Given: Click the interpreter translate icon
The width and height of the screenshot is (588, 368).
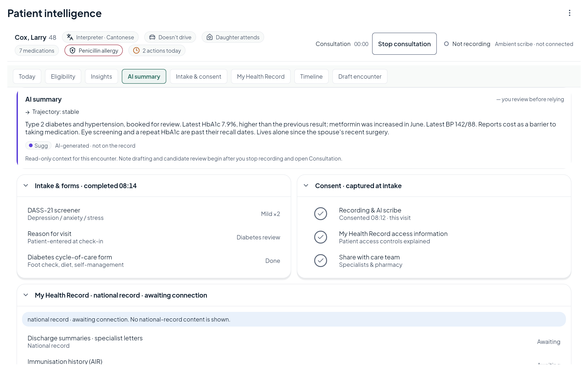Looking at the screenshot, I should [70, 37].
